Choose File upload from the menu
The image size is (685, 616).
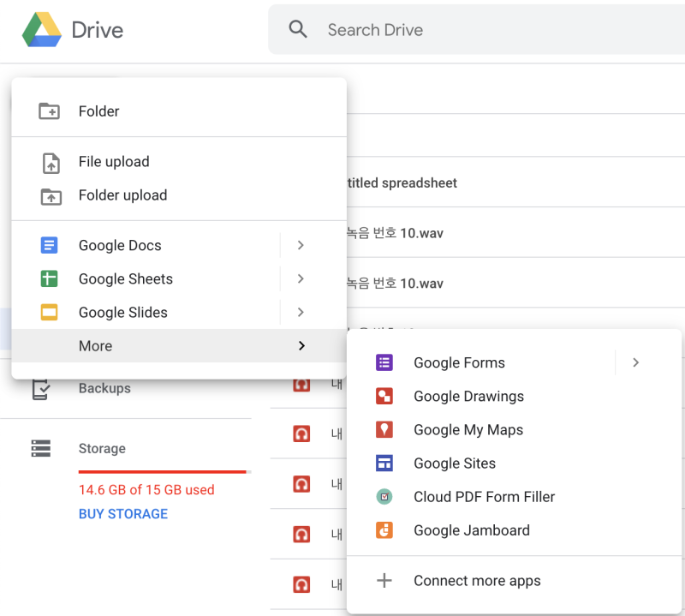(113, 162)
